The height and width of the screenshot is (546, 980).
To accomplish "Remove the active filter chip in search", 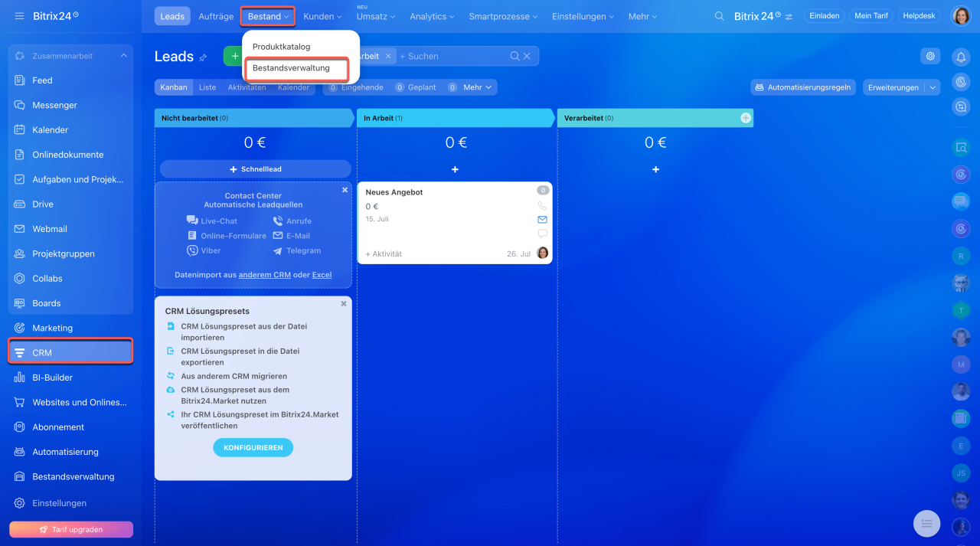I will pos(388,56).
